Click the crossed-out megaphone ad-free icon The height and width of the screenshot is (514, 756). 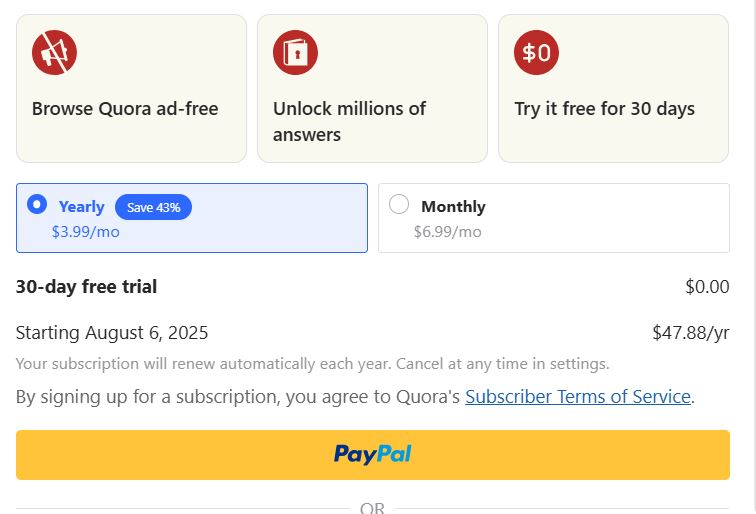point(54,52)
